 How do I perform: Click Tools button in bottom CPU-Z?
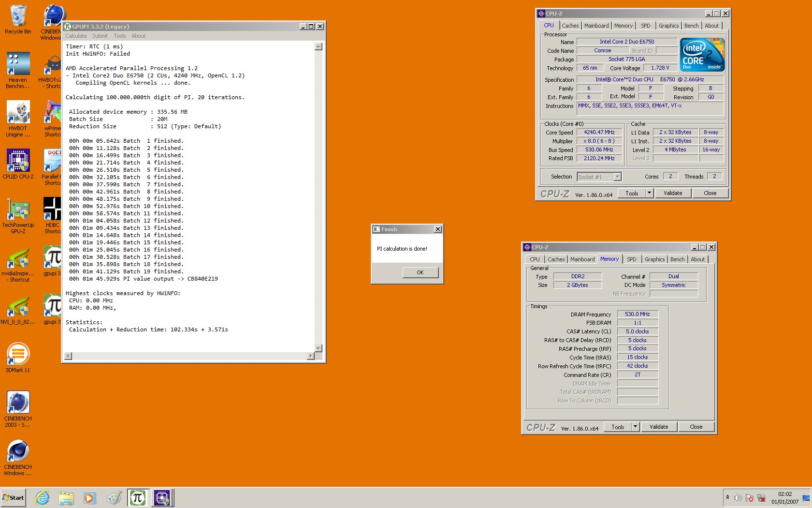click(618, 427)
